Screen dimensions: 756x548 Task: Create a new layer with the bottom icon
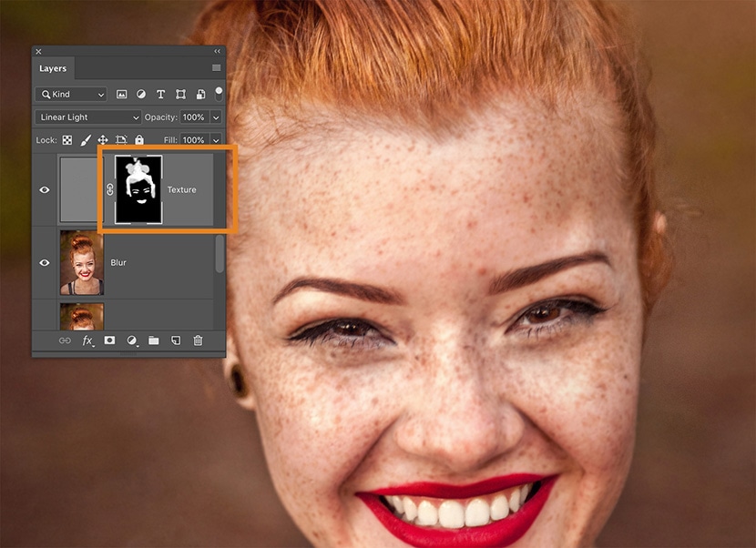pyautogui.click(x=175, y=340)
